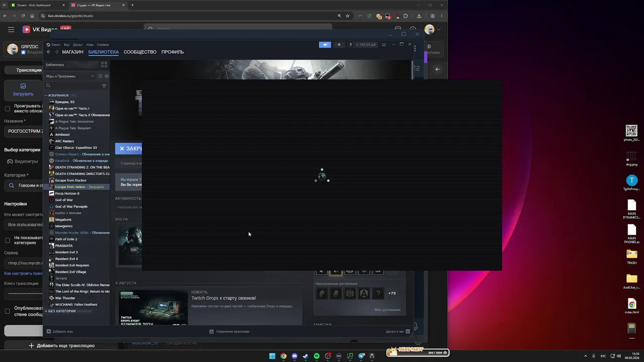This screenshot has width=644, height=362.
Task: Open Chrome downloads icon
Action: pyautogui.click(x=419, y=16)
